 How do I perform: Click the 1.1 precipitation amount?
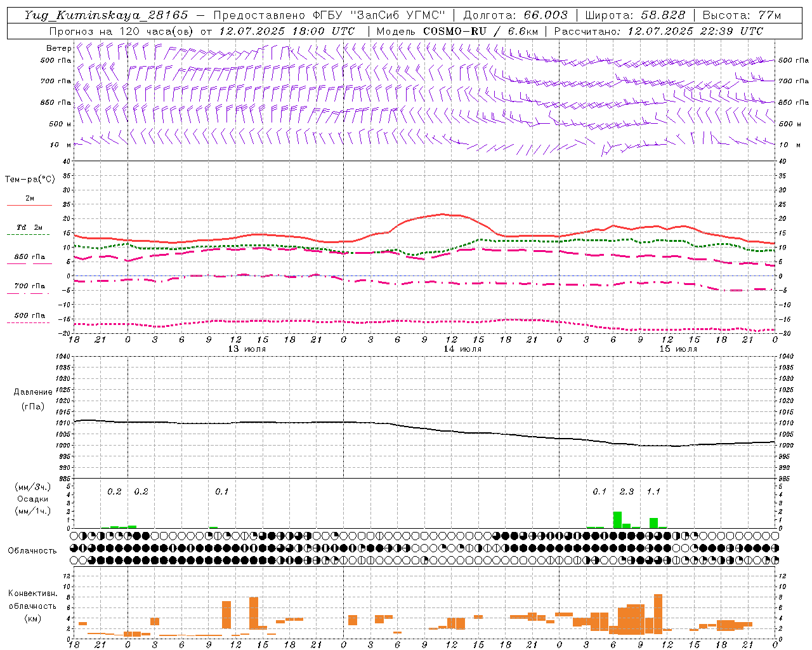click(x=653, y=492)
